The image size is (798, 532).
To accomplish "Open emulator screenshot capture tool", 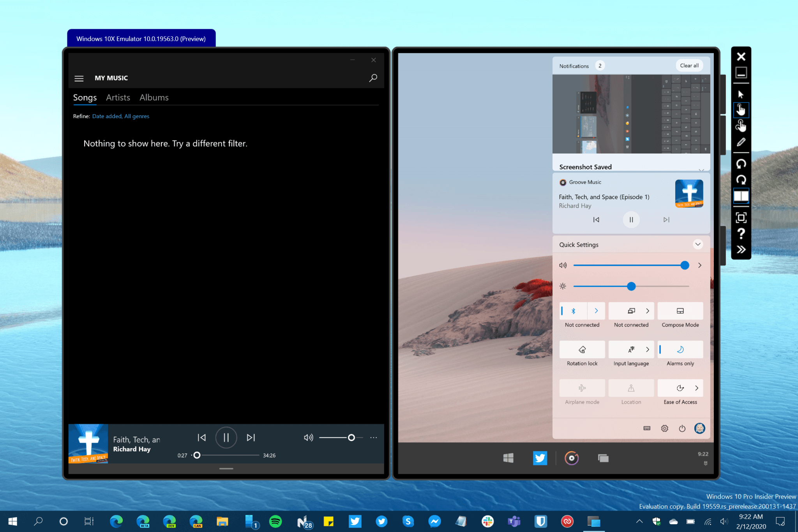I will point(741,218).
